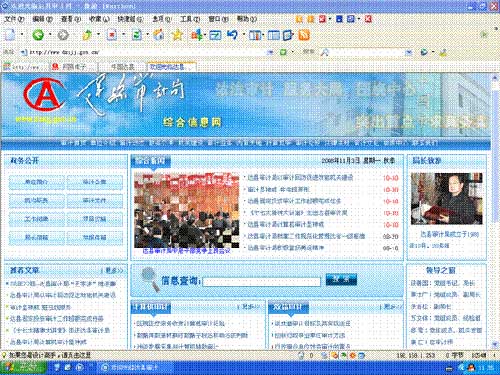The image size is (500, 375).
Task: Open the first news headline link
Action: point(300,178)
